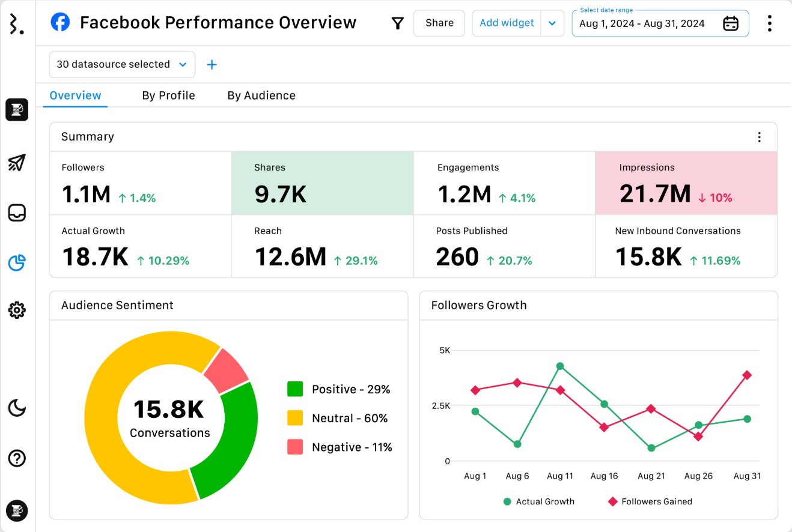Open the inbox icon in sidebar
Viewport: 792px width, 532px height.
(17, 213)
